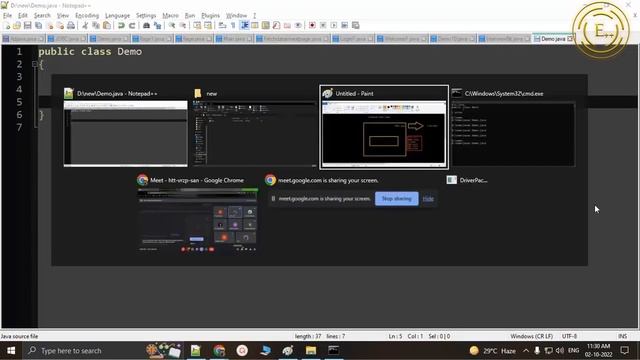Click the Open file toolbar icon

pos(17,26)
